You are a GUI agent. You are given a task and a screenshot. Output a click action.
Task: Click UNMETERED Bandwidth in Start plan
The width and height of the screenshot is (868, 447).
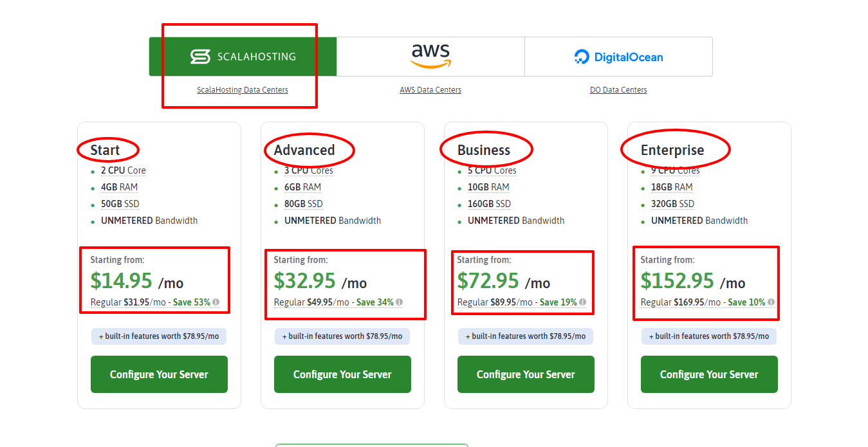tap(149, 221)
